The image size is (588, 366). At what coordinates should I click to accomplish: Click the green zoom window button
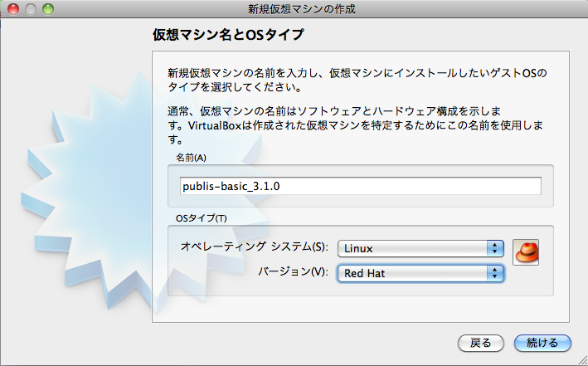coord(48,9)
